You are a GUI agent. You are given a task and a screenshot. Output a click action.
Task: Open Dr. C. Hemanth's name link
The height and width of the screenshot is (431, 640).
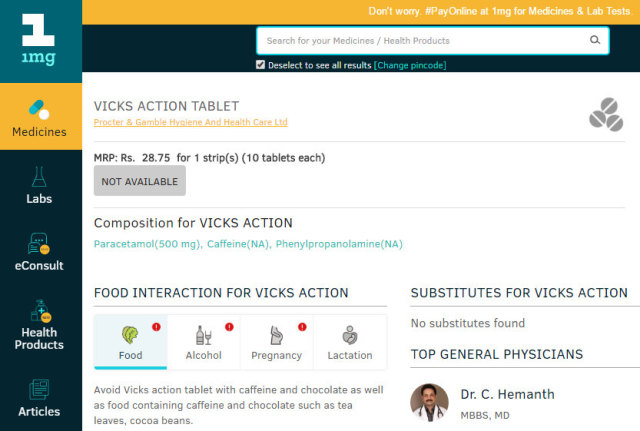(507, 394)
